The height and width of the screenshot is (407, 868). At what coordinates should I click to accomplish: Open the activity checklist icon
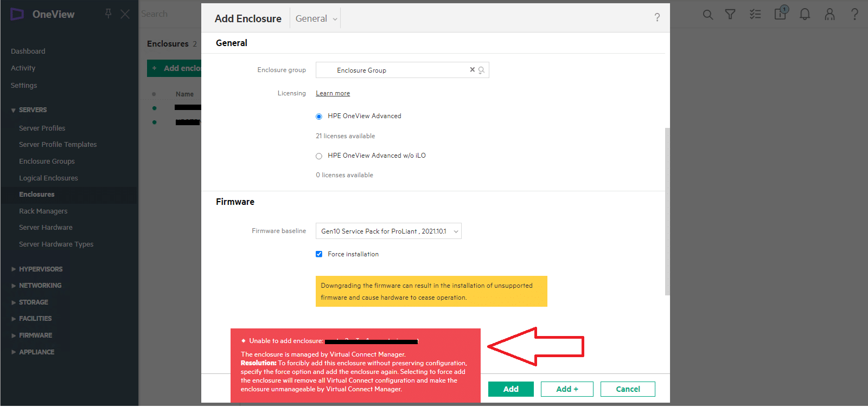(755, 15)
